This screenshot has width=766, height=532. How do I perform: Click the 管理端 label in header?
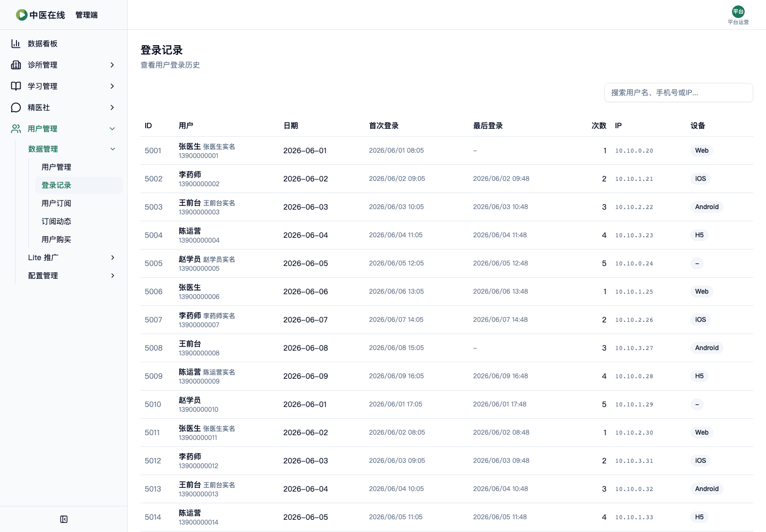pyautogui.click(x=87, y=15)
